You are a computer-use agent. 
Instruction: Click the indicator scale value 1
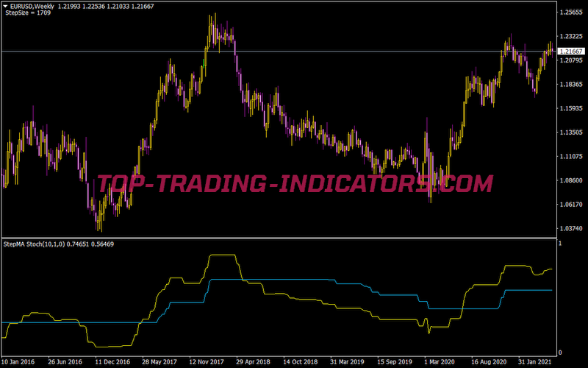pos(560,244)
